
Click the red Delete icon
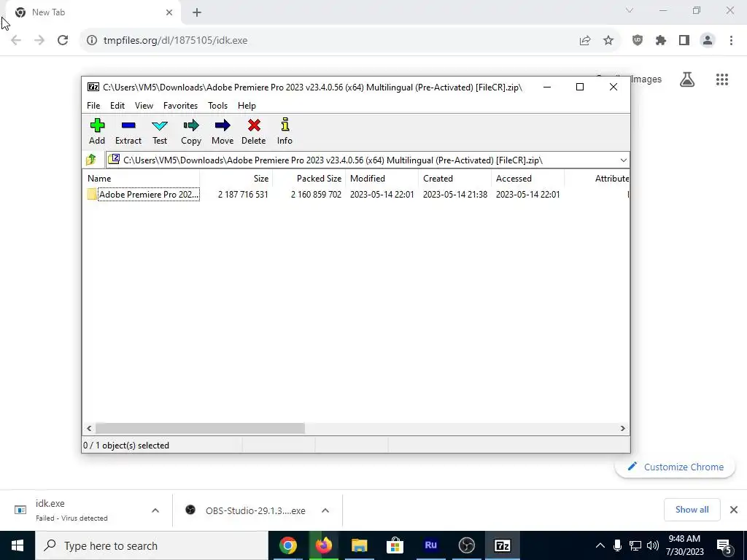(x=253, y=131)
